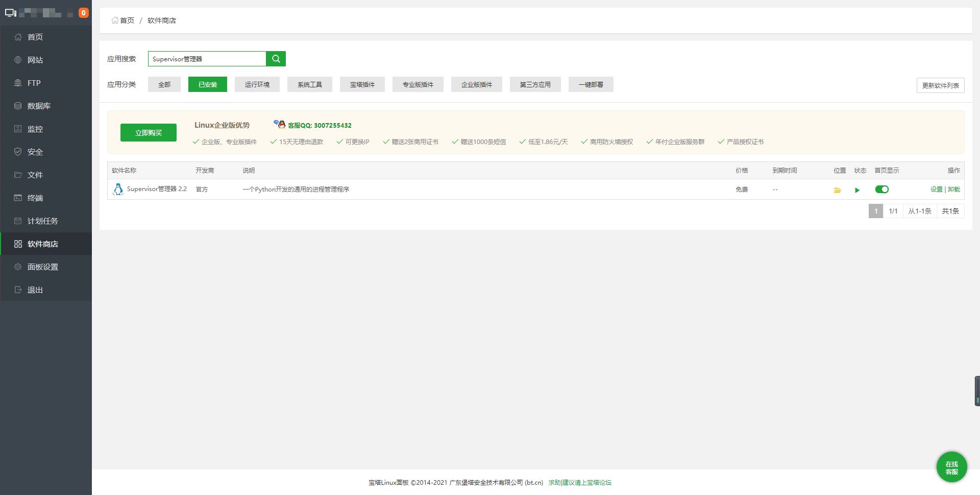Click the right-edge collapsed side handle

point(977,391)
